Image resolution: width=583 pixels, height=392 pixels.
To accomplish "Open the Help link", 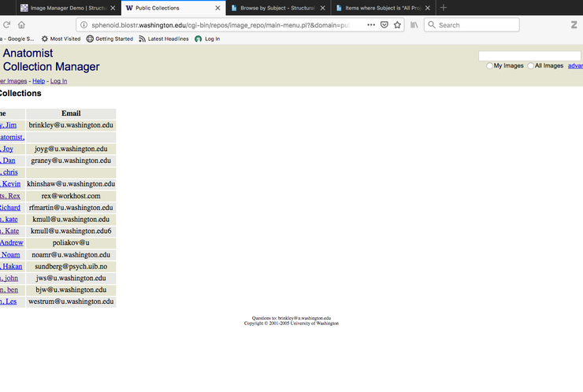I will (39, 81).
